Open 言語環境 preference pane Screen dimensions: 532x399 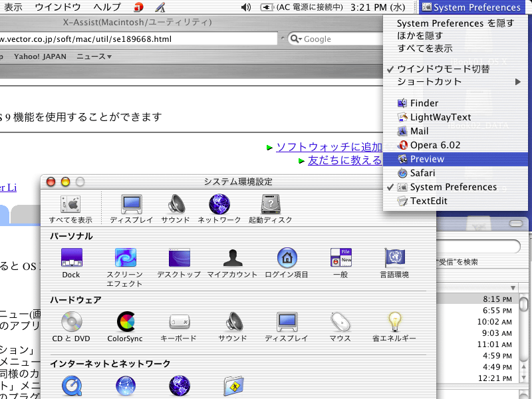394,263
